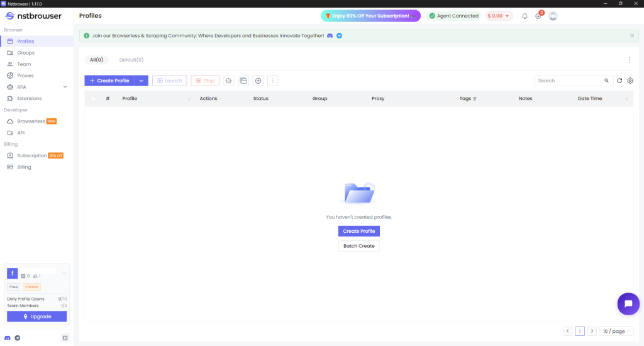
Task: Go to the next page
Action: pos(592,331)
